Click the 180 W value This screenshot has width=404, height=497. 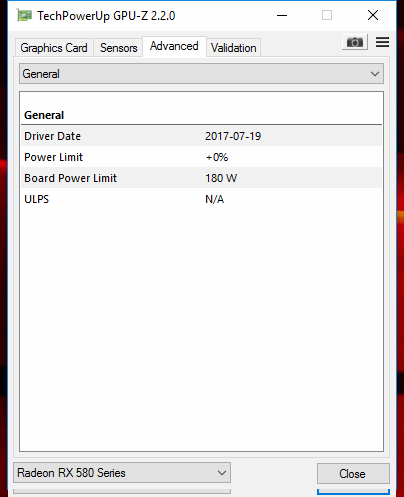[x=221, y=178]
